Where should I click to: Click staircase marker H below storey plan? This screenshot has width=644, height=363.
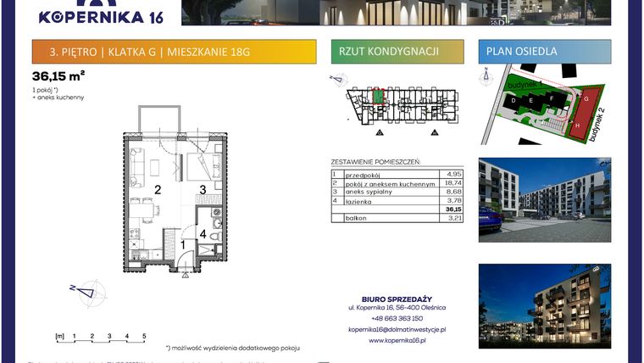pyautogui.click(x=434, y=132)
